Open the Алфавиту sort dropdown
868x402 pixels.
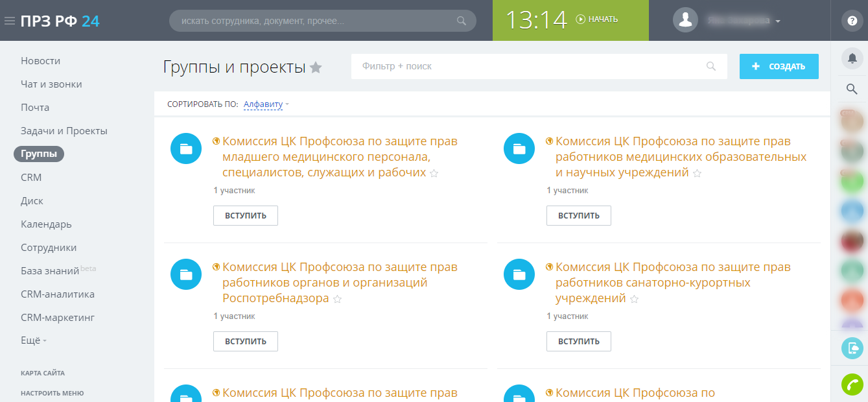tap(266, 104)
